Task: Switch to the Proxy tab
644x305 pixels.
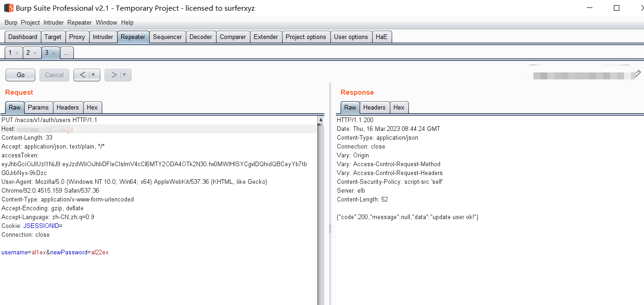Action: pos(77,37)
